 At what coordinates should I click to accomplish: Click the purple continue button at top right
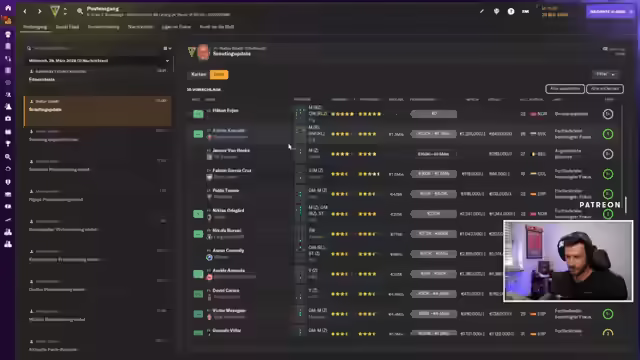(610, 11)
